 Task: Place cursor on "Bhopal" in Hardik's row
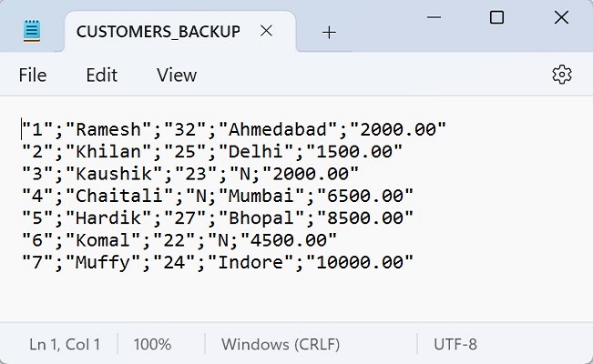click(x=257, y=217)
